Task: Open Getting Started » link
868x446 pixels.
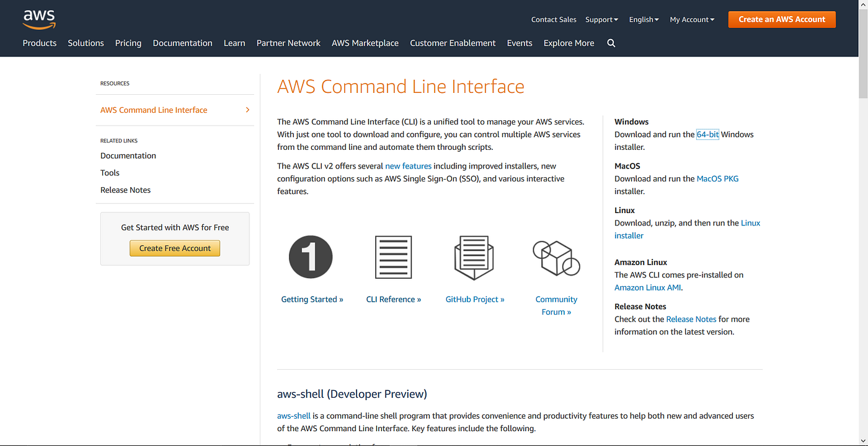Action: pos(312,299)
